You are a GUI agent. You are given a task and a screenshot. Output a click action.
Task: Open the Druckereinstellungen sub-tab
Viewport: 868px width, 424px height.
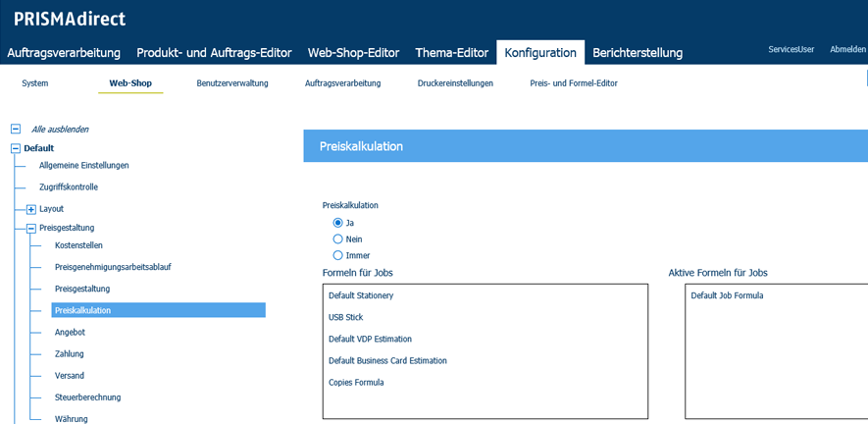tap(456, 83)
